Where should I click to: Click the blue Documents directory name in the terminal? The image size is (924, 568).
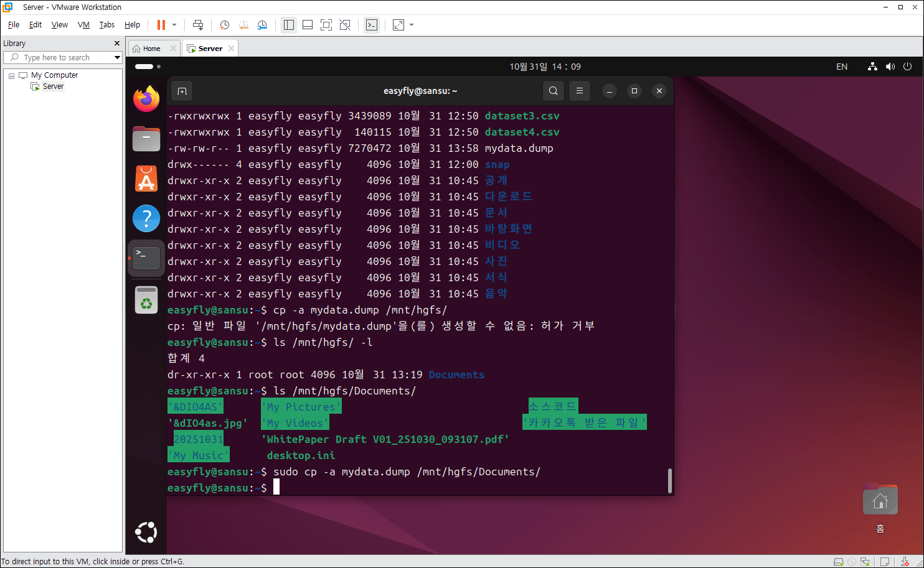456,375
